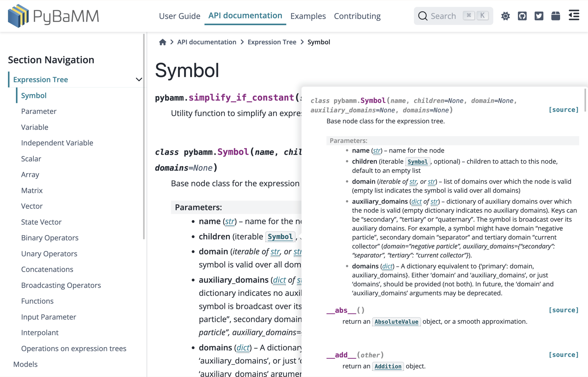588x377 pixels.
Task: Open Expression Tree breadcrumb link
Action: 272,42
